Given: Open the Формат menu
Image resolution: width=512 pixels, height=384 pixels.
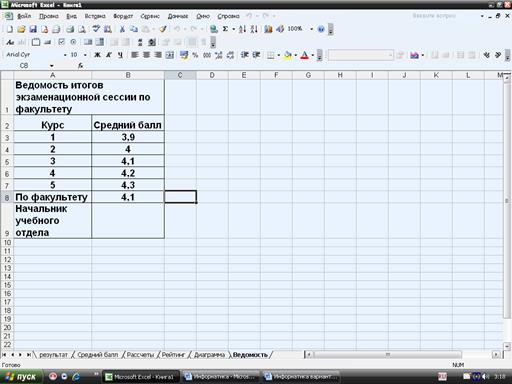Looking at the screenshot, I should click(123, 16).
